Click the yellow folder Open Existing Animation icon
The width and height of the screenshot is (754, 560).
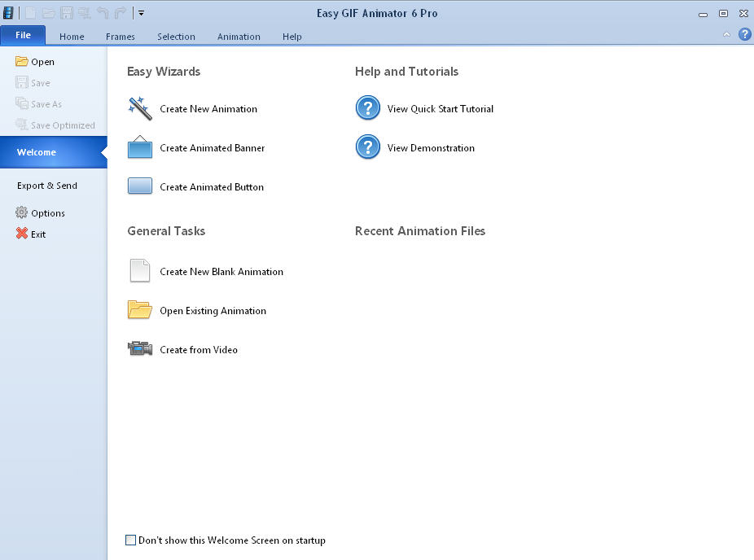pyautogui.click(x=140, y=310)
